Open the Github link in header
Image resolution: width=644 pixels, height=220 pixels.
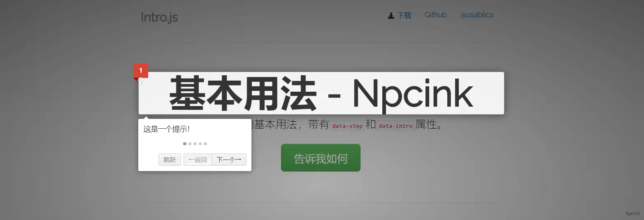436,15
